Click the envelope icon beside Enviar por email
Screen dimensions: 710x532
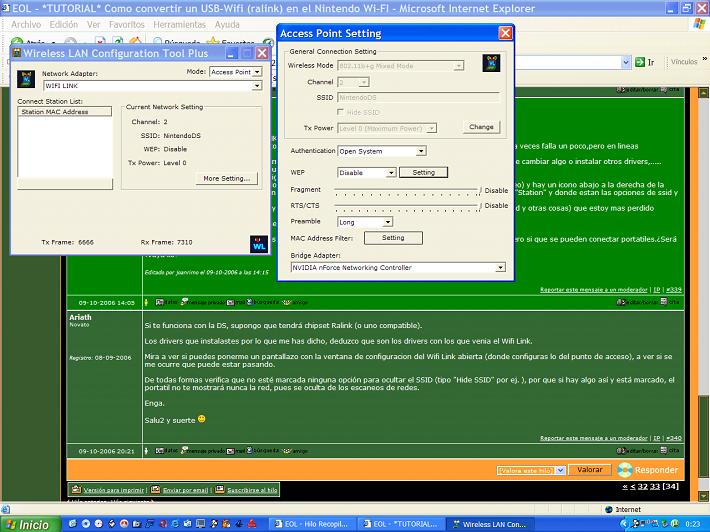coord(155,489)
